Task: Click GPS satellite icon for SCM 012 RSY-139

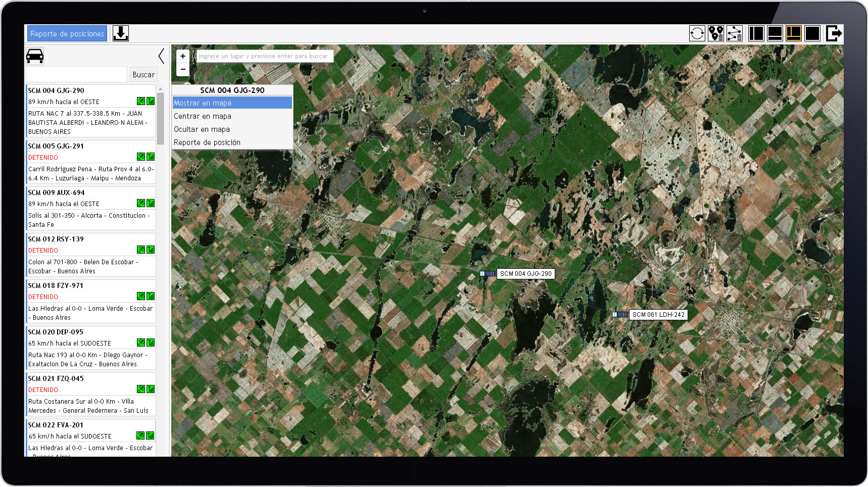Action: pyautogui.click(x=141, y=250)
